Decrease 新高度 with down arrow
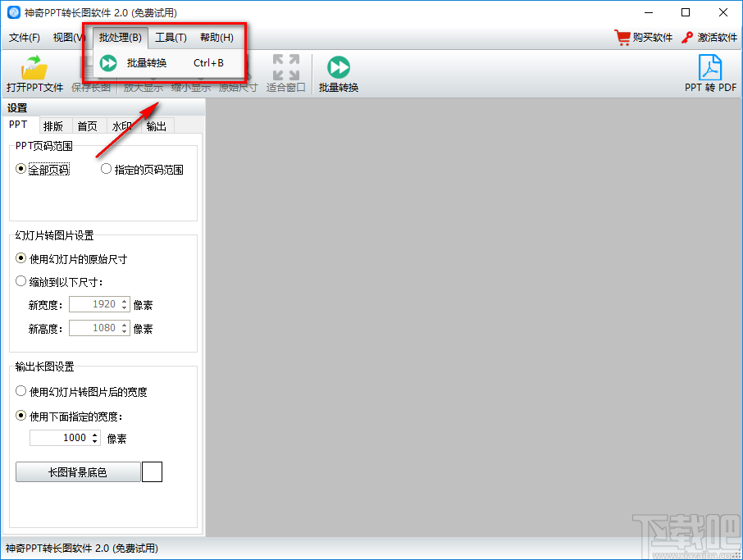743x560 pixels. (125, 331)
